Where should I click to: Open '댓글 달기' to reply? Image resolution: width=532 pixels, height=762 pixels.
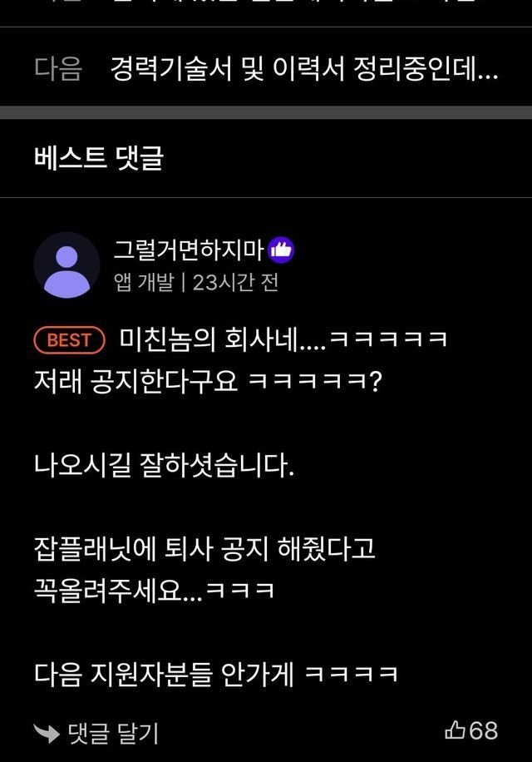[x=112, y=733]
